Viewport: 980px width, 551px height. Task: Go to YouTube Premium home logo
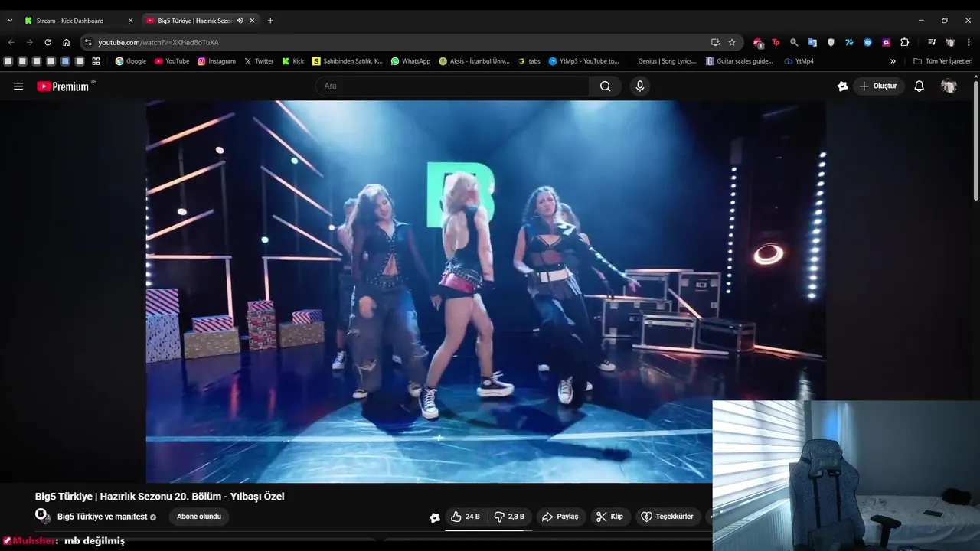pyautogui.click(x=63, y=86)
